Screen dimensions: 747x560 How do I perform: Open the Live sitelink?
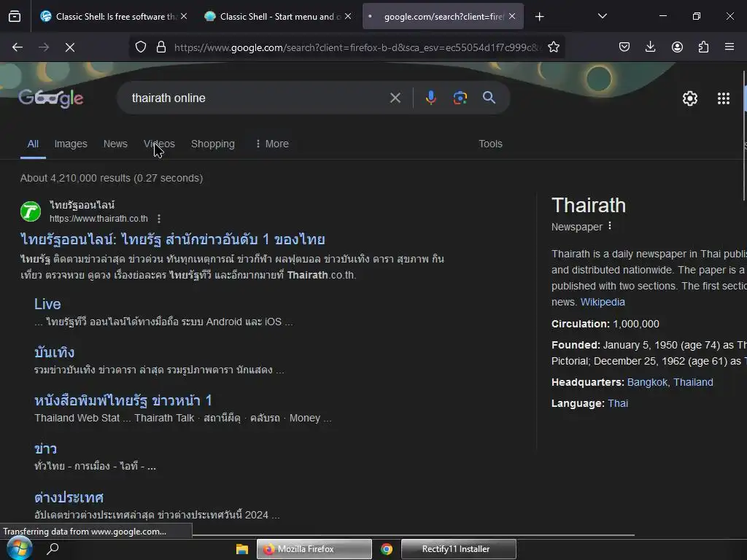[x=47, y=304]
